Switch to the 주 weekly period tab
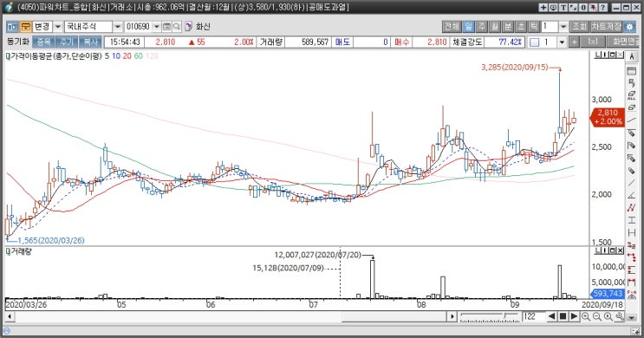644x338 pixels. coord(481,27)
